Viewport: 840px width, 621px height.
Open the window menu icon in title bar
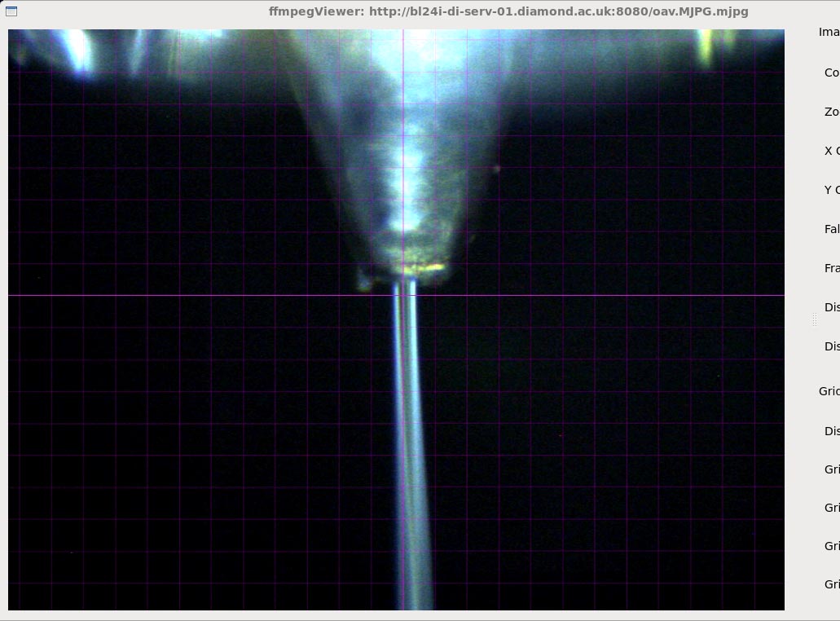tap(11, 11)
